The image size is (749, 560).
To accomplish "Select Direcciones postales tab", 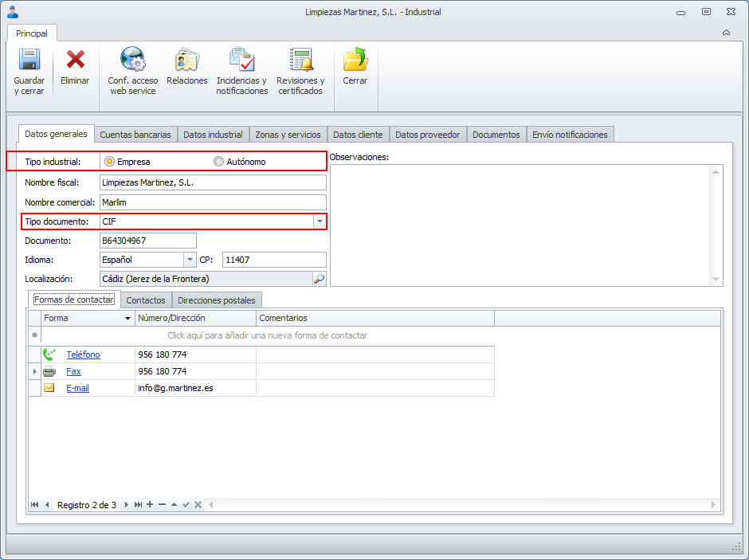I will [x=217, y=300].
